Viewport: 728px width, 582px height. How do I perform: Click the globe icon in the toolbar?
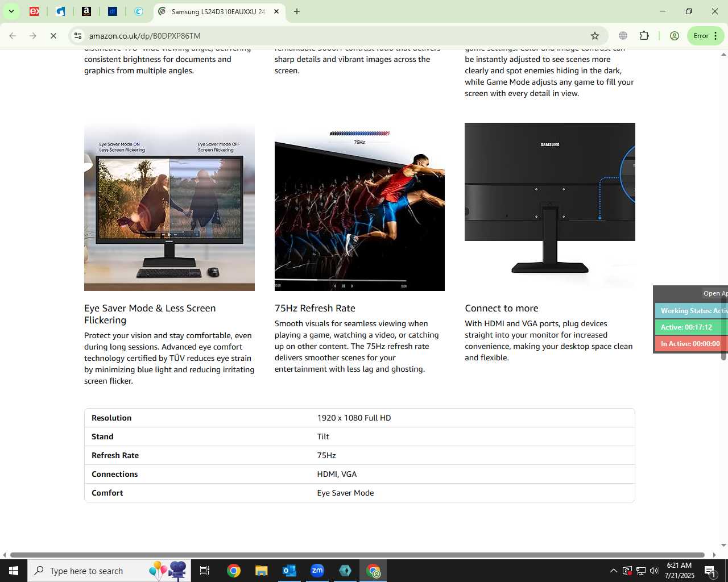click(623, 36)
